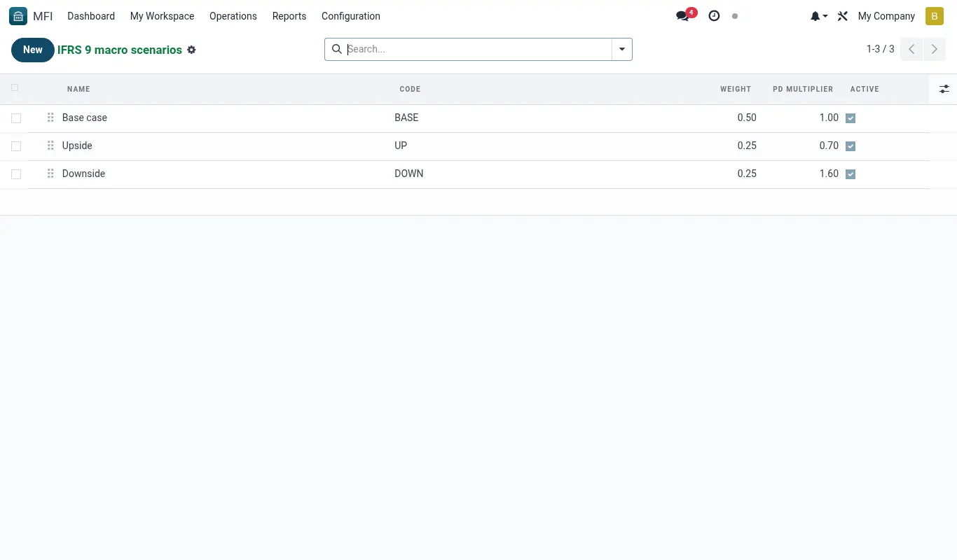Click the user avatar B icon
This screenshot has width=957, height=560.
(x=935, y=16)
